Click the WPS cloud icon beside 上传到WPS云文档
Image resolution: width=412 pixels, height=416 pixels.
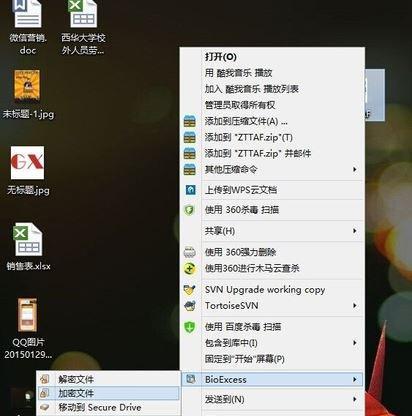pos(190,190)
